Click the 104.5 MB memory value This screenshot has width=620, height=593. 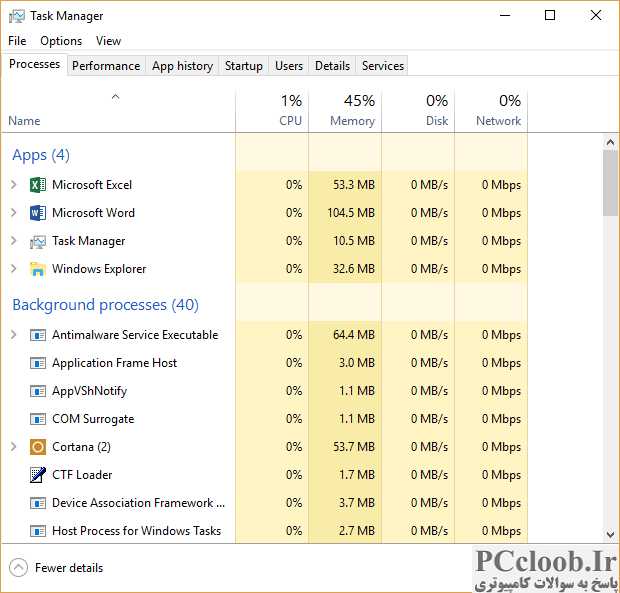(351, 213)
